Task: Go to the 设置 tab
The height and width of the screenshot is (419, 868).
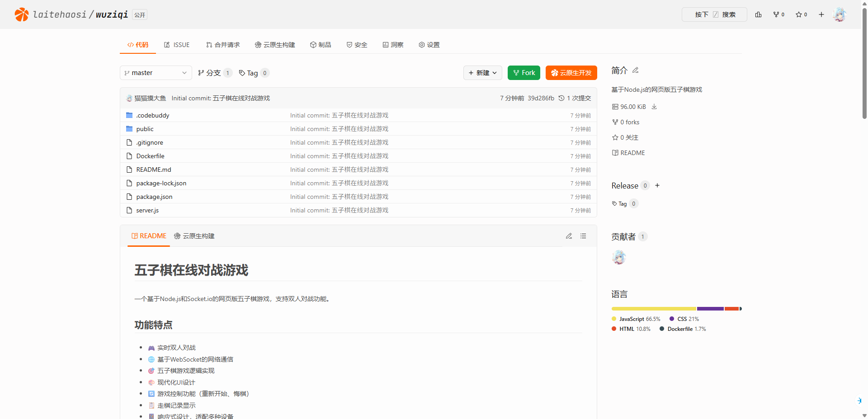Action: pyautogui.click(x=429, y=45)
